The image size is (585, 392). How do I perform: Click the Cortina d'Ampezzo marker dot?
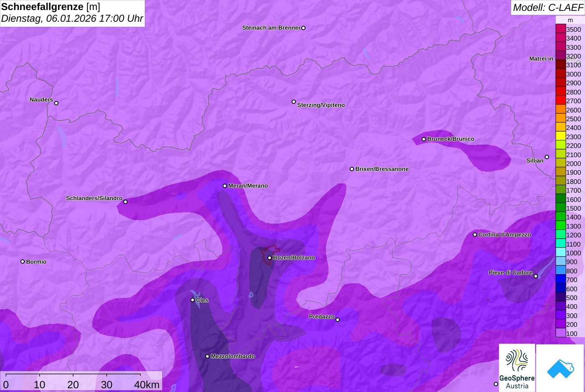click(x=475, y=234)
